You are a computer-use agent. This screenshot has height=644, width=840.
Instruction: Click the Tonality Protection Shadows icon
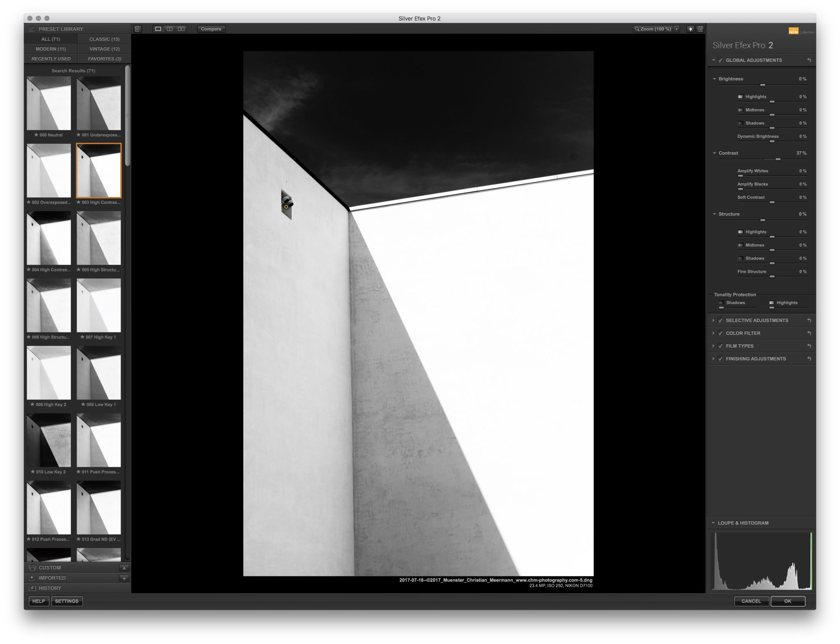click(721, 303)
